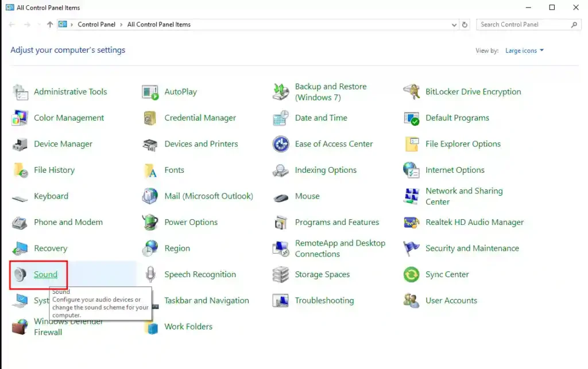Click the System computer icon

click(x=20, y=301)
